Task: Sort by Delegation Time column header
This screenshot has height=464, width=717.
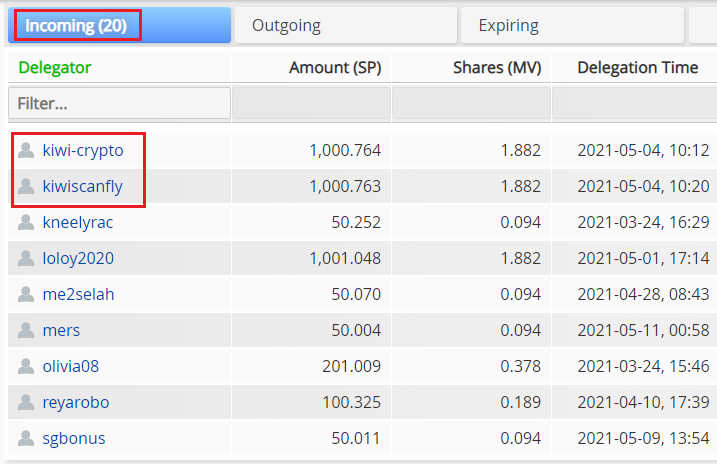Action: [x=637, y=68]
